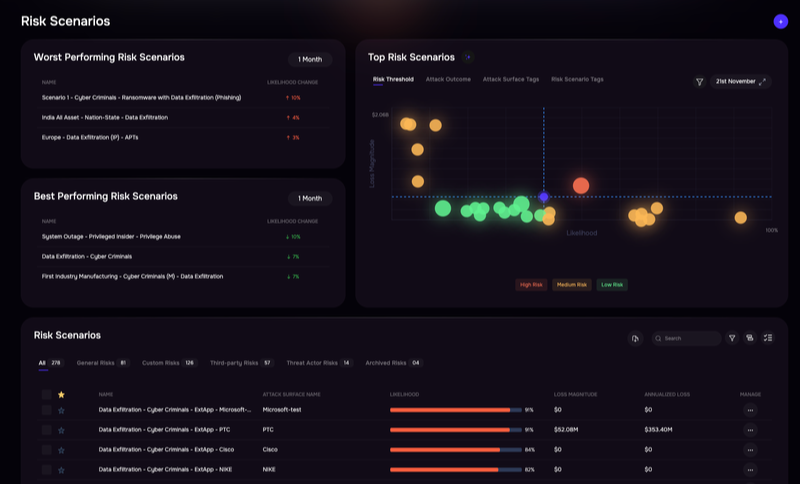Viewport: 800px width, 484px height.
Task: Click the info icon beside Top Risk Scenarios title
Action: pos(467,57)
